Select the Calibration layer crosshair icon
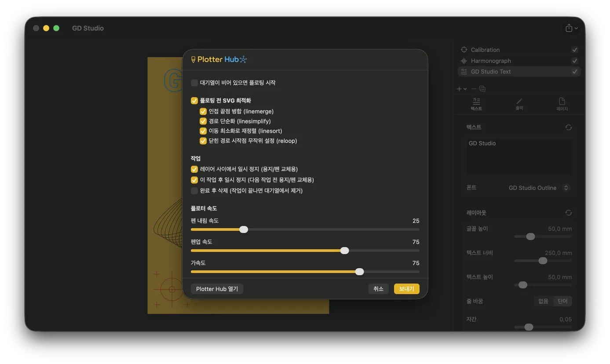 point(464,50)
